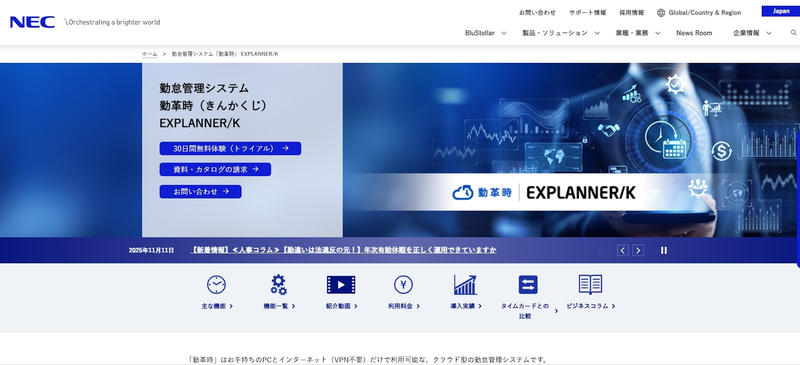The height and width of the screenshot is (365, 800).
Task: Pause the news ticker
Action: click(x=664, y=250)
